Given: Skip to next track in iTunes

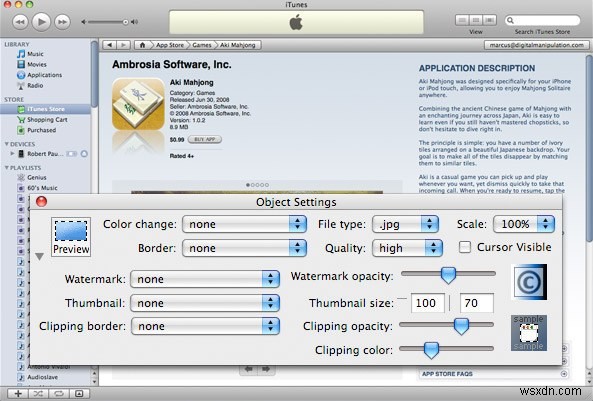Looking at the screenshot, I should tap(62, 22).
